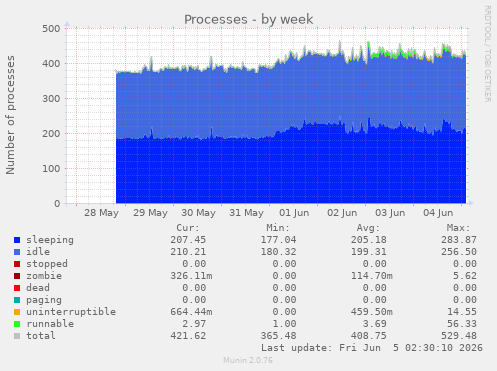
Task: Click zombie maximum value 5.62
Action: click(x=465, y=276)
